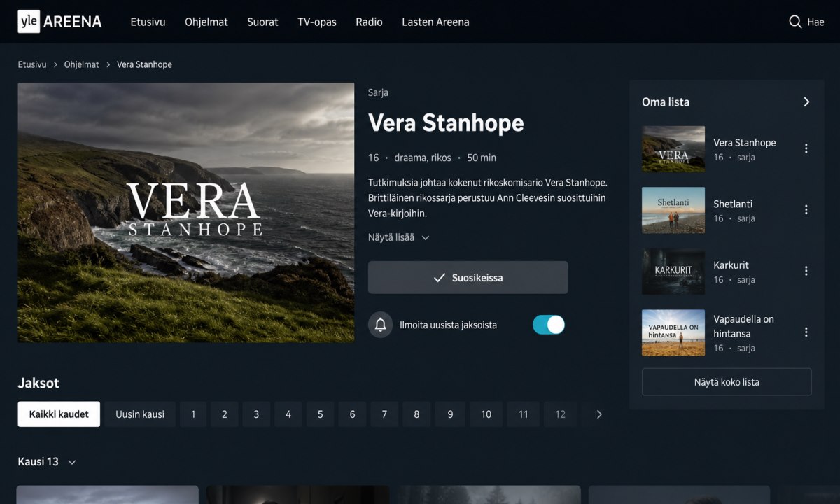This screenshot has height=504, width=840.
Task: Expand description with Näytä lisää
Action: coord(399,237)
